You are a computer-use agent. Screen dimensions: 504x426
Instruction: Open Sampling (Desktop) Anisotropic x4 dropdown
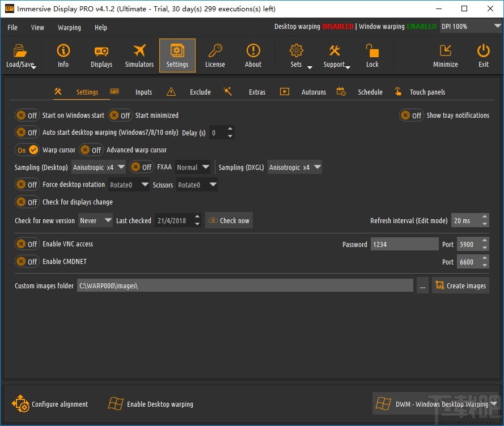pos(98,167)
